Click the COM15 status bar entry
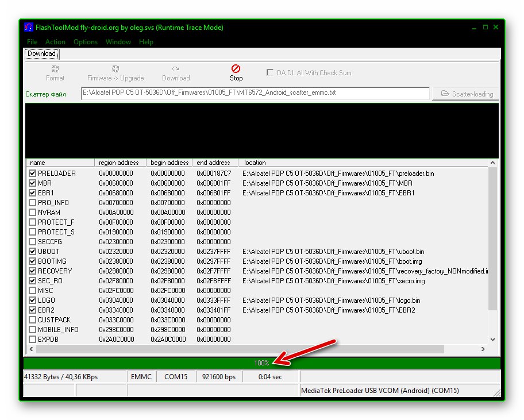 tap(176, 376)
